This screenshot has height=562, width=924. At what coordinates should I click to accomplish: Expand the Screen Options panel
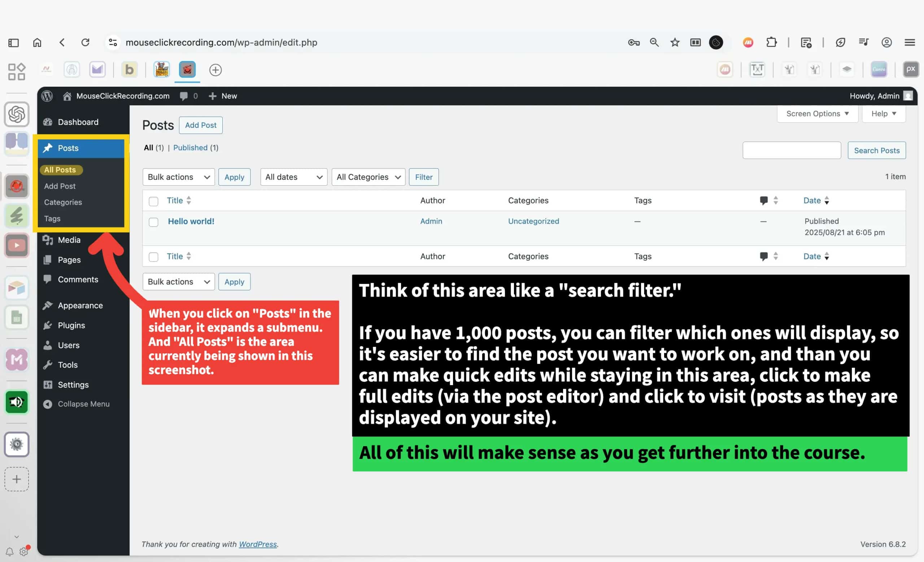[x=817, y=114]
